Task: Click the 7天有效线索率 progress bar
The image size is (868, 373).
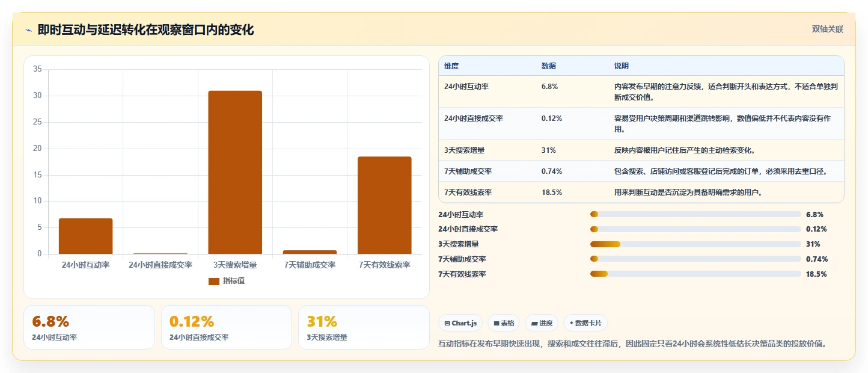Action: pyautogui.click(x=695, y=274)
